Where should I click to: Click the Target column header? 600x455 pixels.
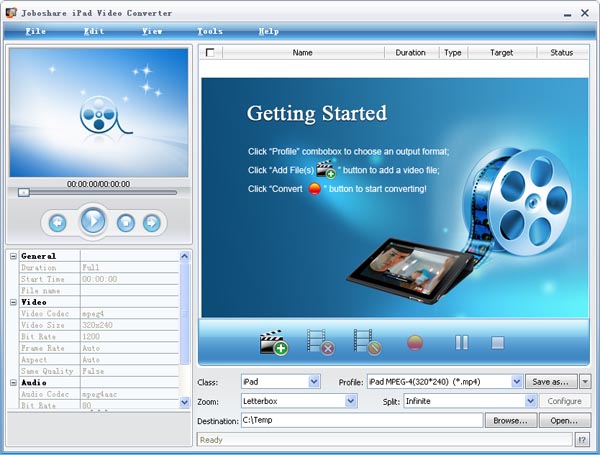[502, 53]
